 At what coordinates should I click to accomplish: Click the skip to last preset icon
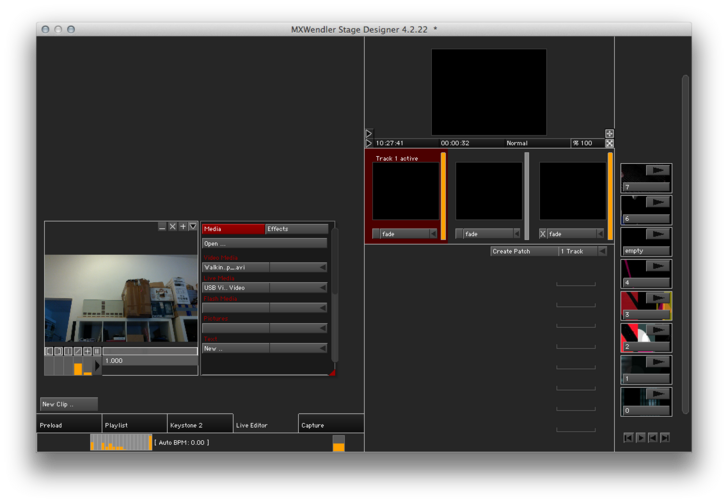click(665, 438)
